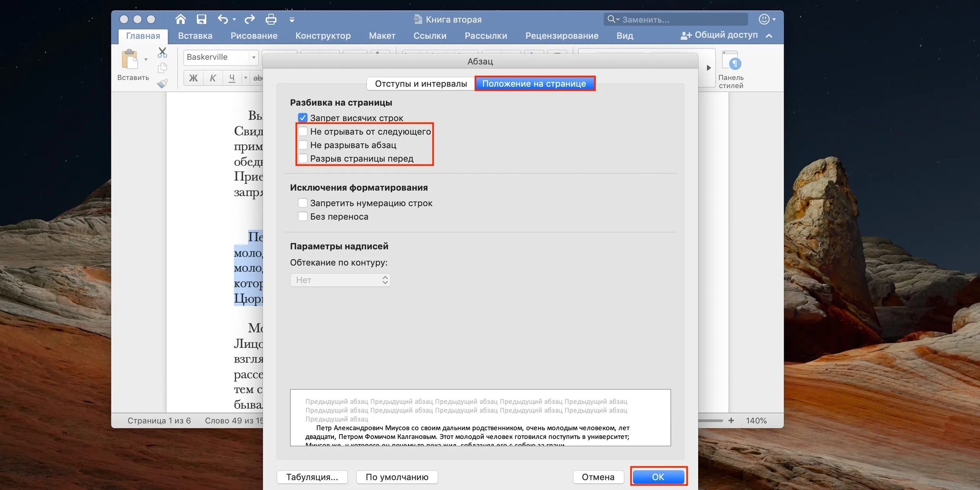Click the paragraph preview box
The image size is (980, 490).
[x=480, y=417]
